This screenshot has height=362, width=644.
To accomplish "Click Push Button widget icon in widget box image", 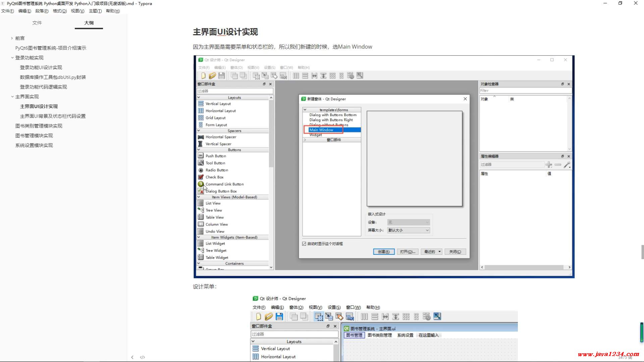I will (x=201, y=156).
